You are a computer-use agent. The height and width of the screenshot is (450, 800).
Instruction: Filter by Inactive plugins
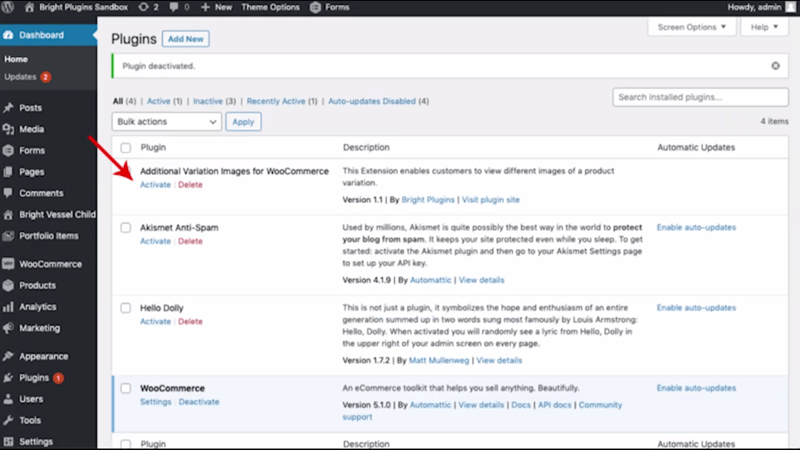pos(208,101)
